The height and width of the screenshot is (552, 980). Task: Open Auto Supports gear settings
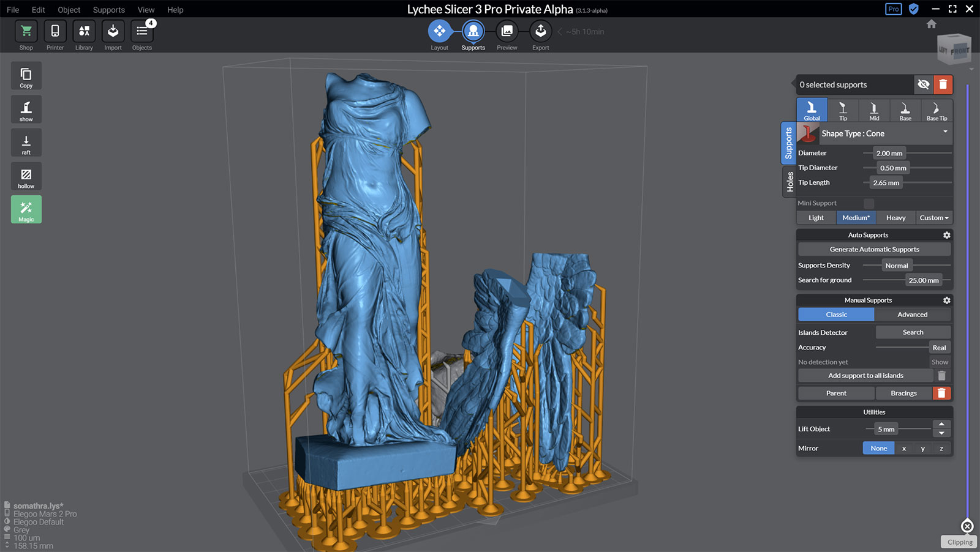(x=947, y=235)
